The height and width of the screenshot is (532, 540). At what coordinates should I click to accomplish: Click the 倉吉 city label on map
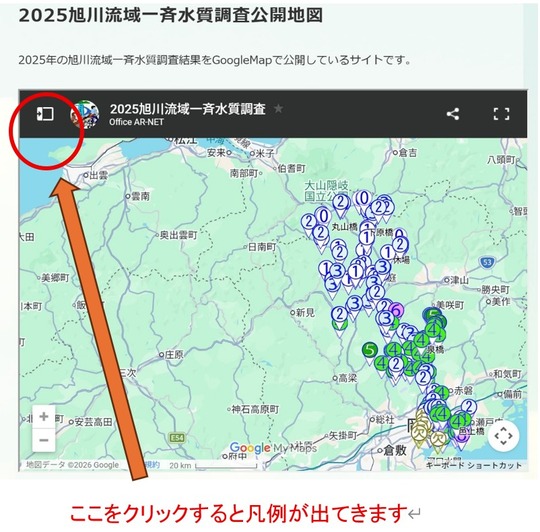(x=405, y=153)
